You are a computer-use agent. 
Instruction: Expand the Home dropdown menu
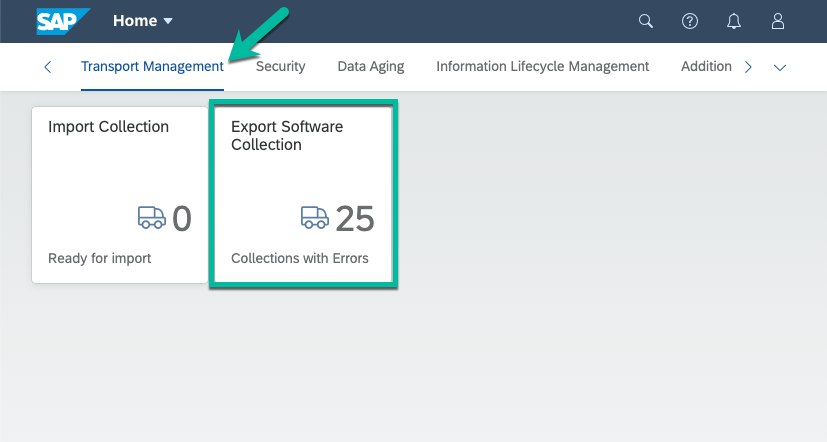(x=142, y=21)
